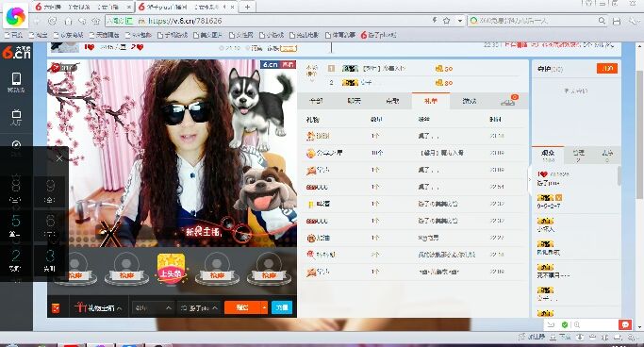
Task: Click the orange send gift button
Action: tap(242, 307)
